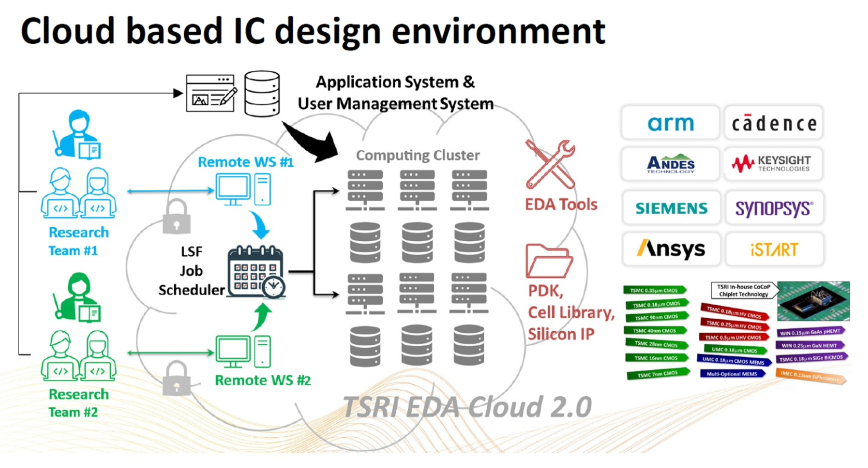Click the green Research Team #2 instructor icon
The width and height of the screenshot is (868, 468).
(78, 297)
